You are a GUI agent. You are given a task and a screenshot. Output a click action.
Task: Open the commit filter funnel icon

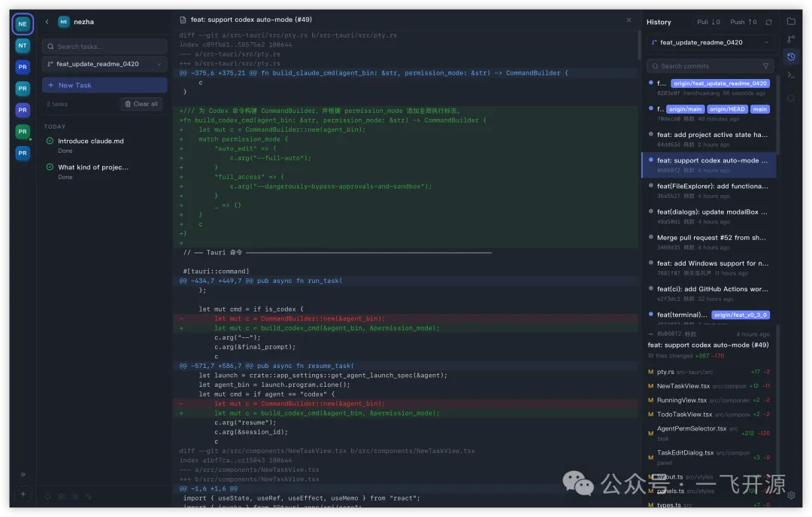[765, 66]
